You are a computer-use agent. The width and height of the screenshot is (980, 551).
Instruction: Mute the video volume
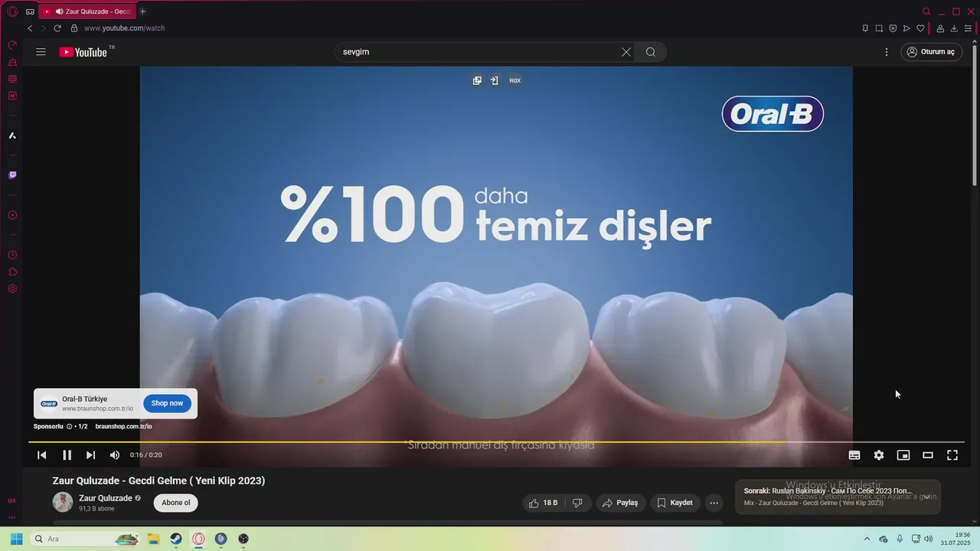coord(115,455)
